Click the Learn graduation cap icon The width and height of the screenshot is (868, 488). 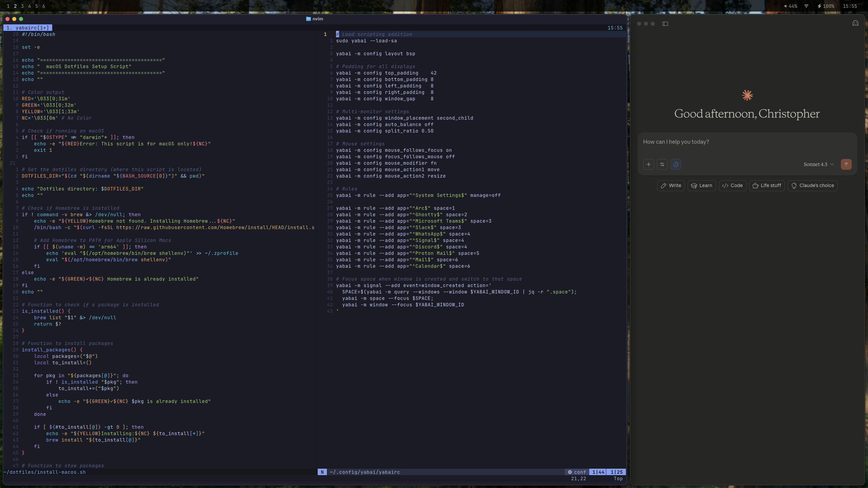[694, 185]
